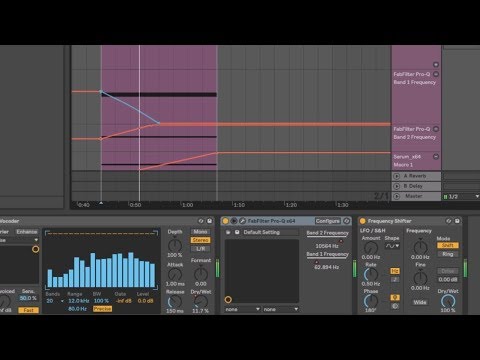Screen dimensions: 480x360
Task: Toggle the Wide button in Frequency Shifter
Action: (420, 302)
